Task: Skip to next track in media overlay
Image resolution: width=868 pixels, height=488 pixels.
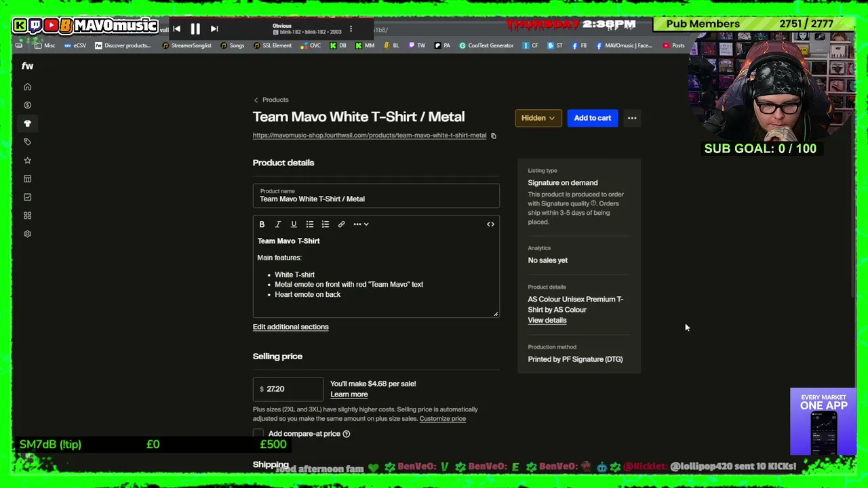Action: [214, 29]
